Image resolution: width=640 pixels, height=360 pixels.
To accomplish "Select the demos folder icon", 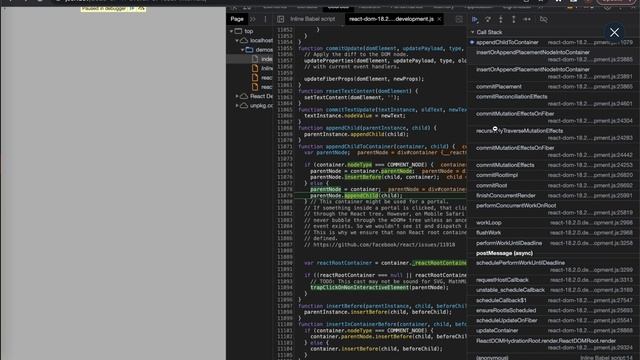I will coord(249,50).
